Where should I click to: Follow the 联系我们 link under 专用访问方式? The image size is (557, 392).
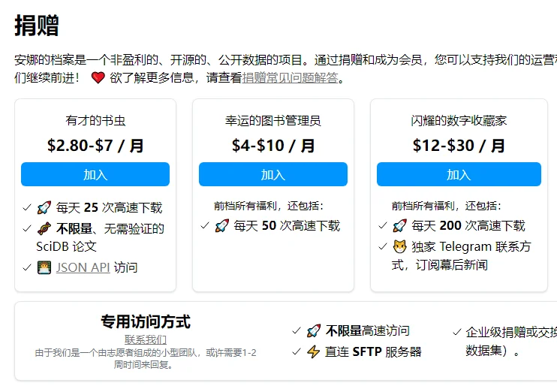[x=146, y=339]
